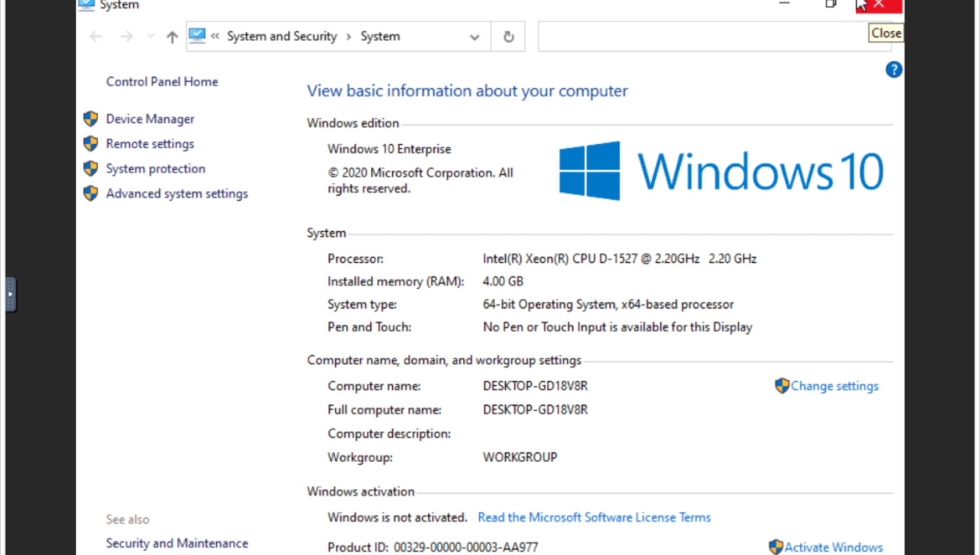The width and height of the screenshot is (980, 555).
Task: Click the Remote settings shield icon
Action: point(90,144)
